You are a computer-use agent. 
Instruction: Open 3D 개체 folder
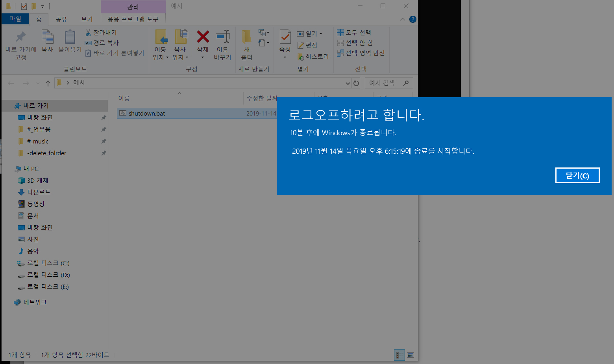37,180
